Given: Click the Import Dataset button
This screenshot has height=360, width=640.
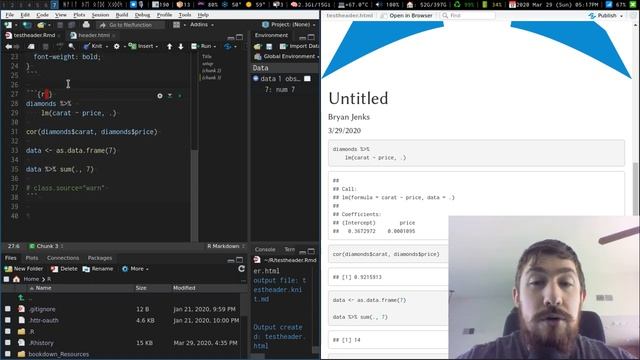Looking at the screenshot, I should click(299, 46).
